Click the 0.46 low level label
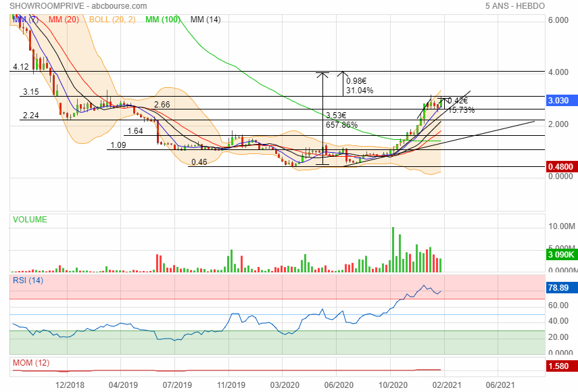Image resolution: width=578 pixels, height=392 pixels. coord(199,162)
